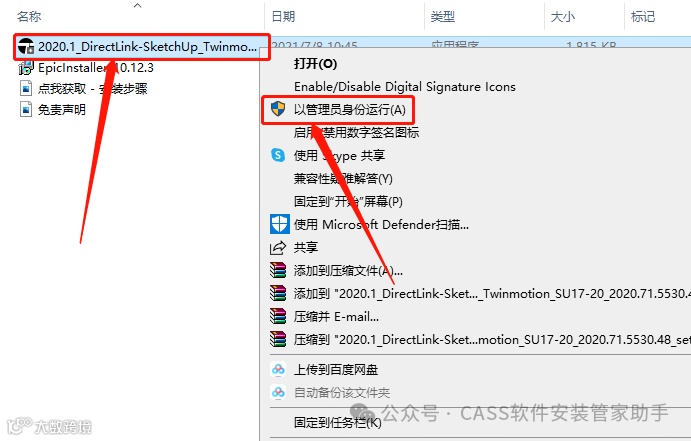Click the share arrow icon next to 共享
Viewport: 691px width, 441px height.
coord(278,248)
